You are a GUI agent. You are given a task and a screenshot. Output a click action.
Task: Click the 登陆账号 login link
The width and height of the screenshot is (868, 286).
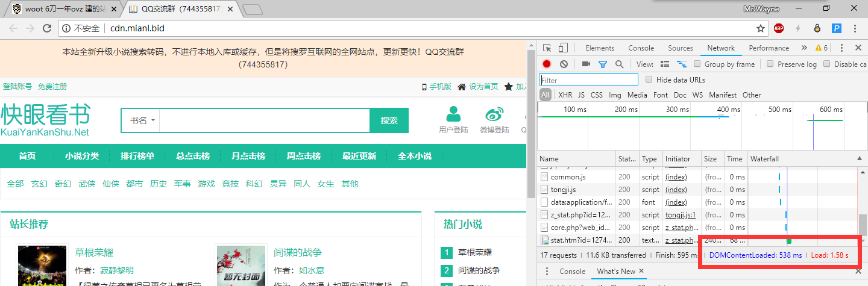click(x=17, y=87)
